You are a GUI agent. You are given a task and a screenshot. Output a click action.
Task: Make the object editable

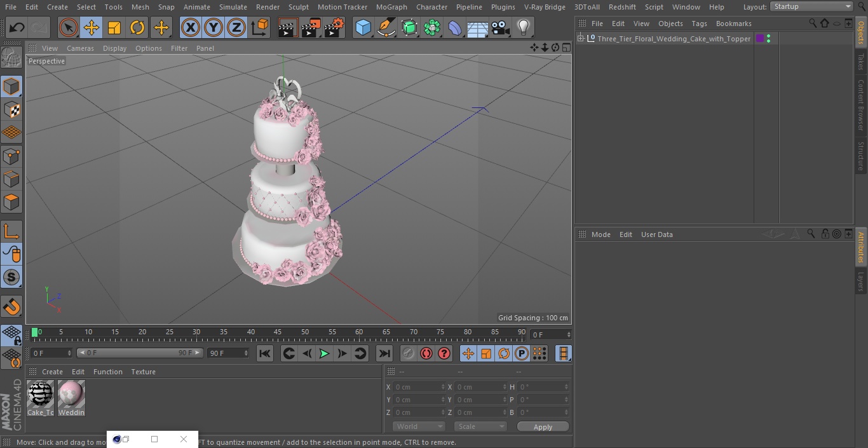[x=11, y=57]
